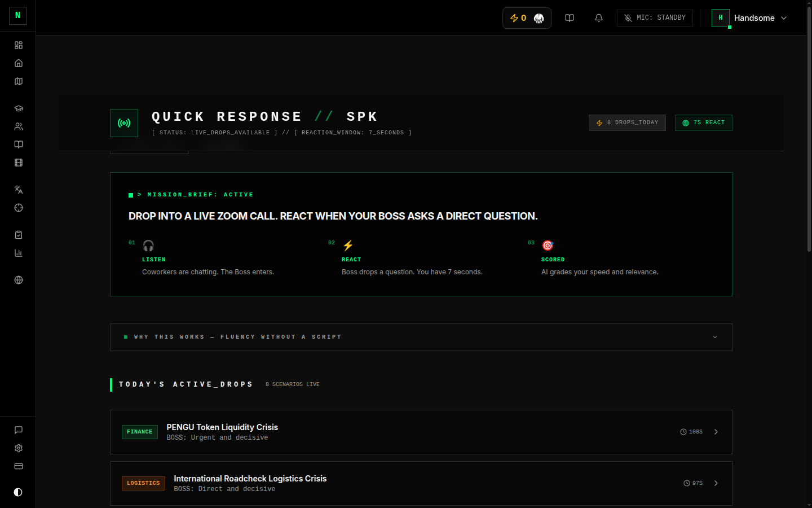Open the globe icon in sidebar
The height and width of the screenshot is (508, 812).
[19, 280]
